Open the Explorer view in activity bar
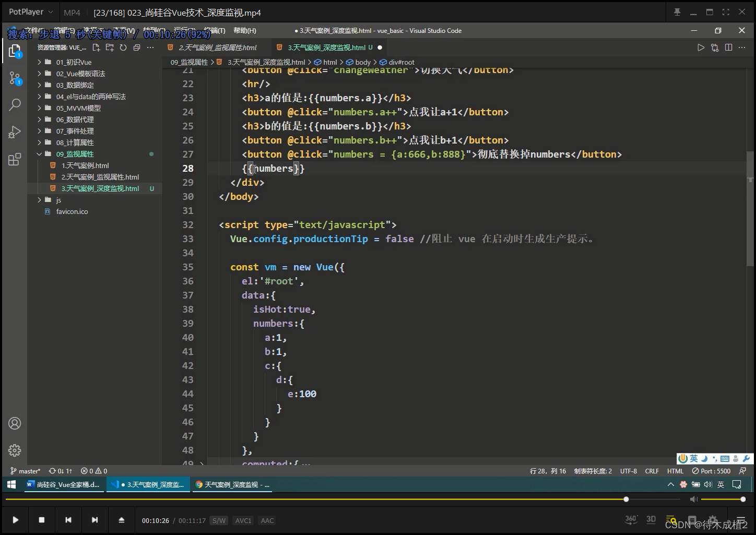 coord(15,51)
